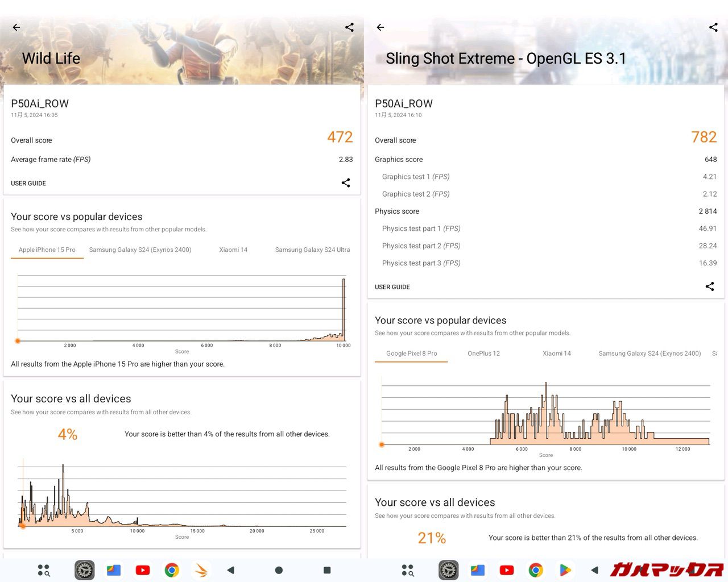Go back from the Sling Shot Extreme screen
Screen dimensions: 728x582
coord(380,27)
